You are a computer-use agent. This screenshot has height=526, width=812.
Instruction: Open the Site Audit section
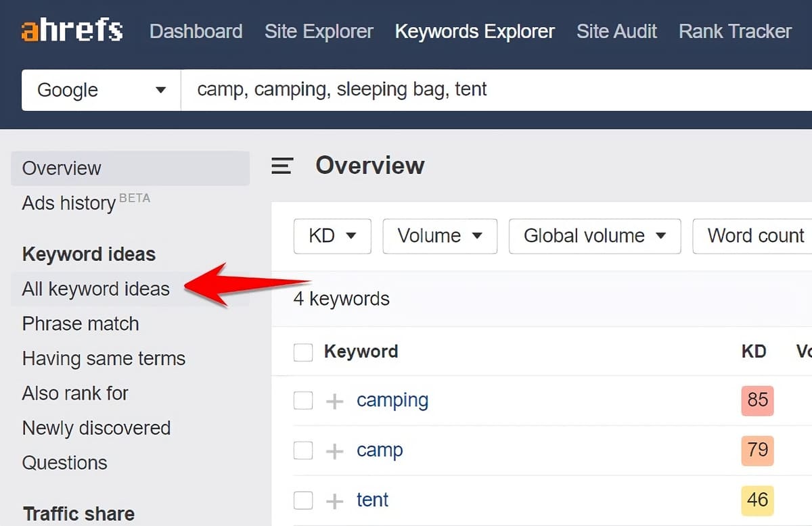616,31
